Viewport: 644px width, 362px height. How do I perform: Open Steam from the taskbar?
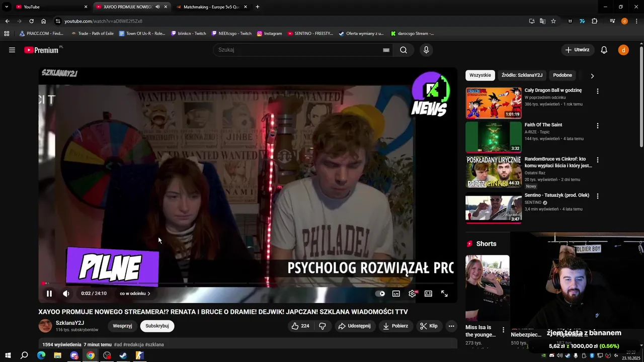pyautogui.click(x=123, y=355)
